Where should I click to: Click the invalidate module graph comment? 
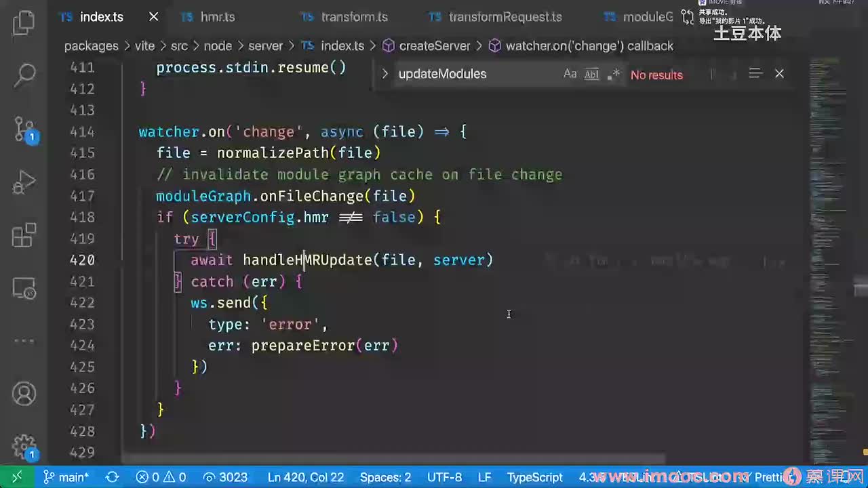point(359,175)
